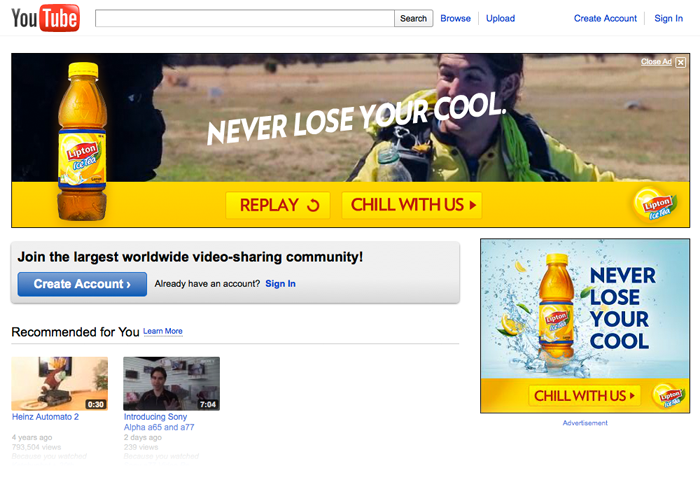Click the '2 days ago' text

[143, 438]
